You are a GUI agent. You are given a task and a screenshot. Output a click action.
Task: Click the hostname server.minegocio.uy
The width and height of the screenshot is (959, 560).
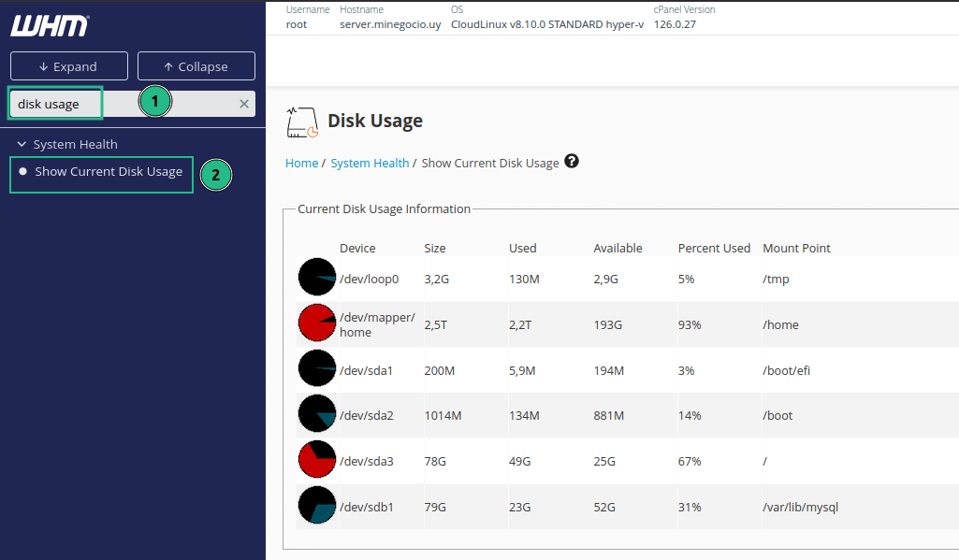[x=390, y=24]
